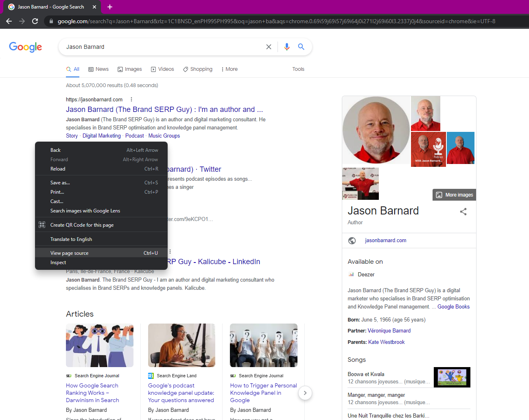Select Translate to English menu item
The image size is (529, 420).
coord(101,239)
